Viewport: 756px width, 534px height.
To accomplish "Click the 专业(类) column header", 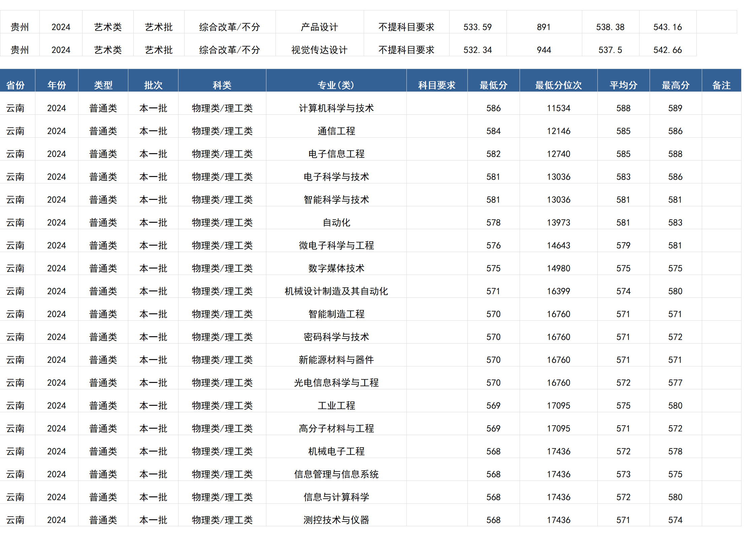I will coord(336,85).
